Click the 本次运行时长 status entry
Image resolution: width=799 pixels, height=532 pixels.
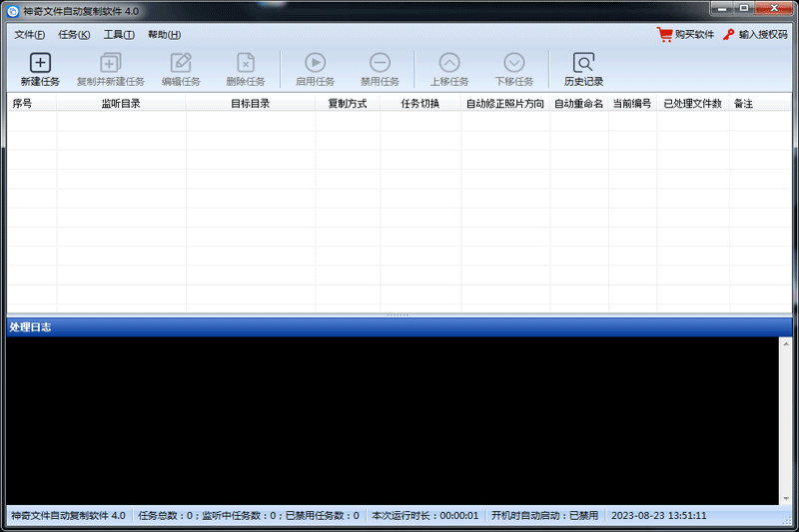[425, 516]
